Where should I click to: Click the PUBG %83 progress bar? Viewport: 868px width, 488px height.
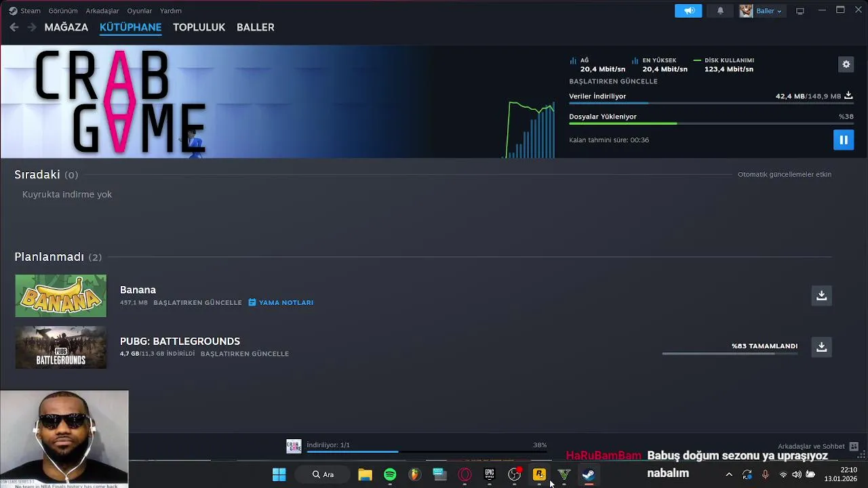[x=730, y=353]
